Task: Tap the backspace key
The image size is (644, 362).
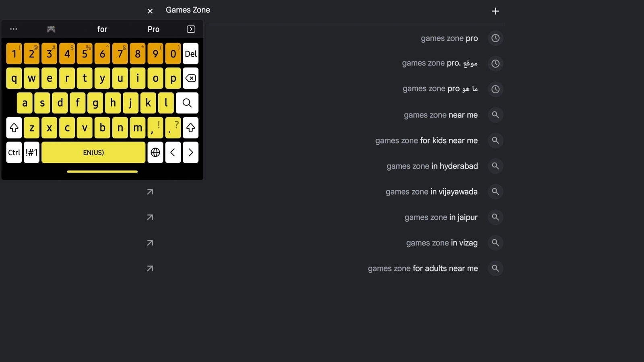Action: click(x=191, y=78)
